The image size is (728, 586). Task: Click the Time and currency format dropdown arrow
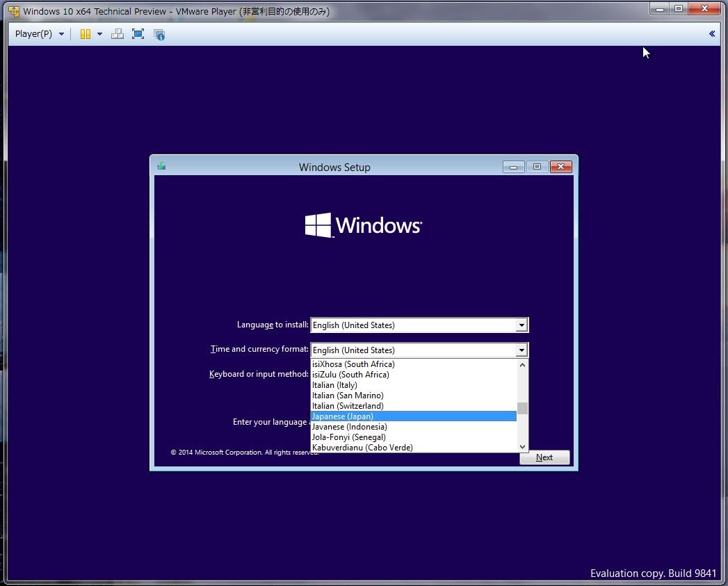click(521, 350)
